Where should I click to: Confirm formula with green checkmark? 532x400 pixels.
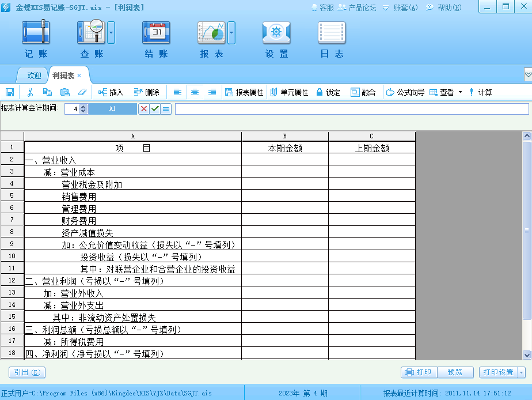(x=155, y=109)
